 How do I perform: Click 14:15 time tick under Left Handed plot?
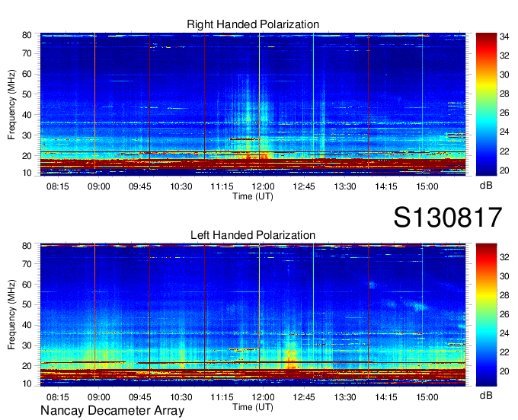386,397
